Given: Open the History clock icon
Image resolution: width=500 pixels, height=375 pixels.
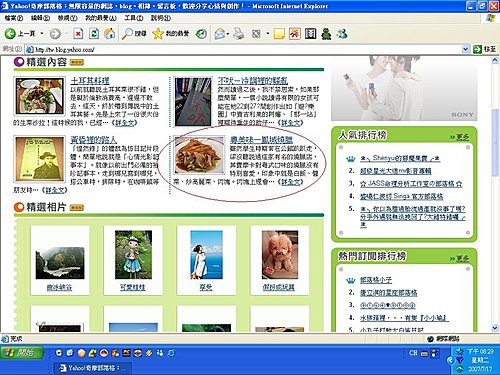Looking at the screenshot, I should pyautogui.click(x=201, y=34).
